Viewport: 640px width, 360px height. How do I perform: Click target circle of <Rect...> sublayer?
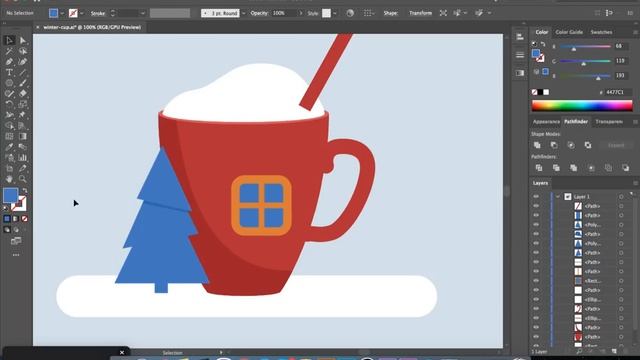[x=621, y=281]
